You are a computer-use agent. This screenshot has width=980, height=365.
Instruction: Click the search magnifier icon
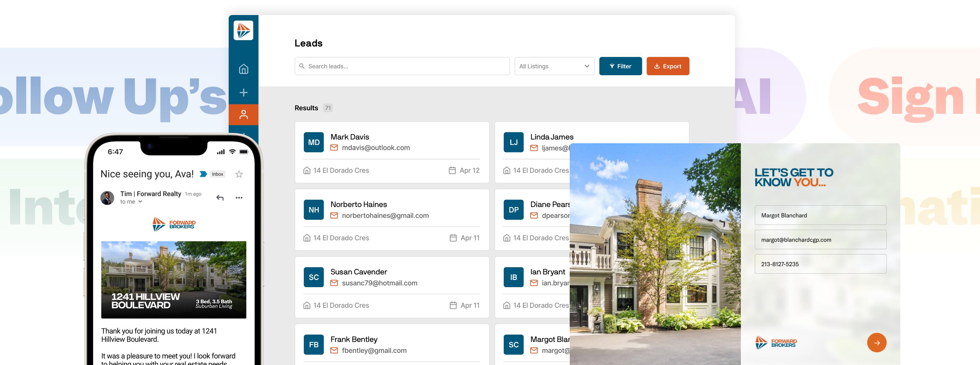click(302, 66)
